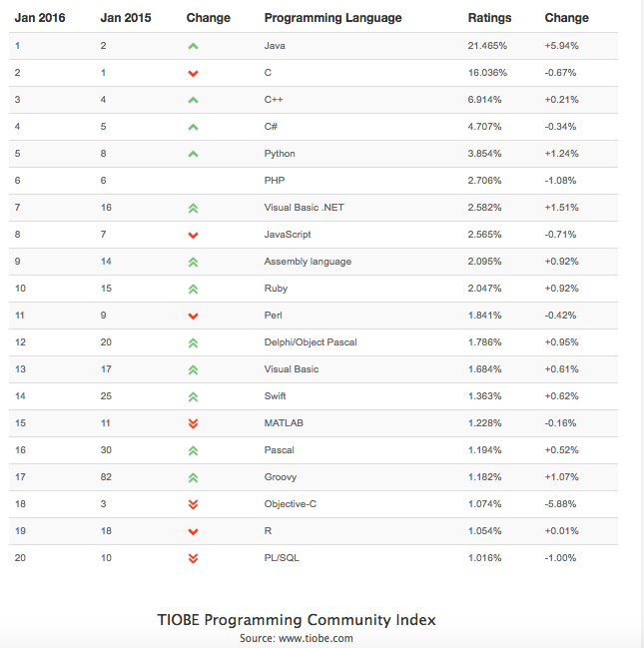This screenshot has width=644, height=648.
Task: Click the Jan 2015 column header
Action: coord(126,18)
